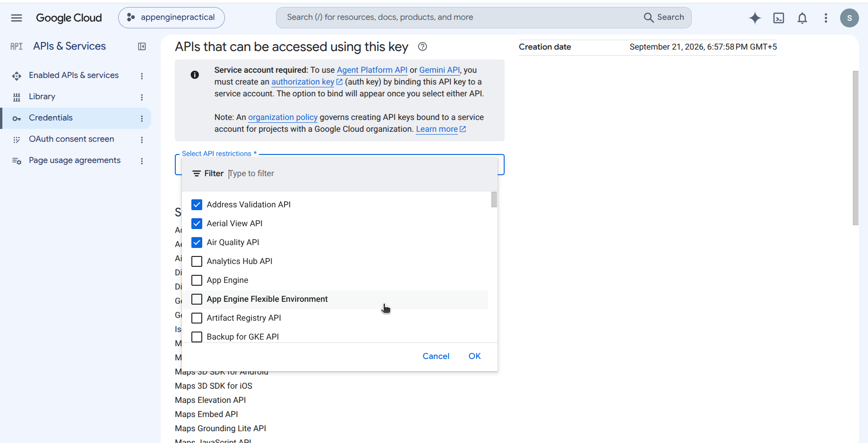Open notifications bell icon
Screen dimensions: 868x443
tap(802, 18)
